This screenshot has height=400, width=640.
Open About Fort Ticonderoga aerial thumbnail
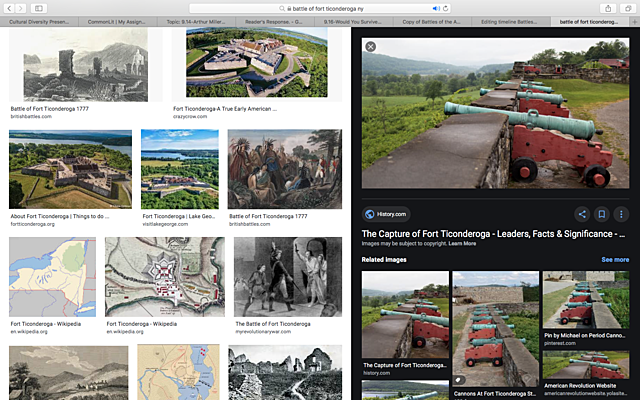(x=70, y=169)
